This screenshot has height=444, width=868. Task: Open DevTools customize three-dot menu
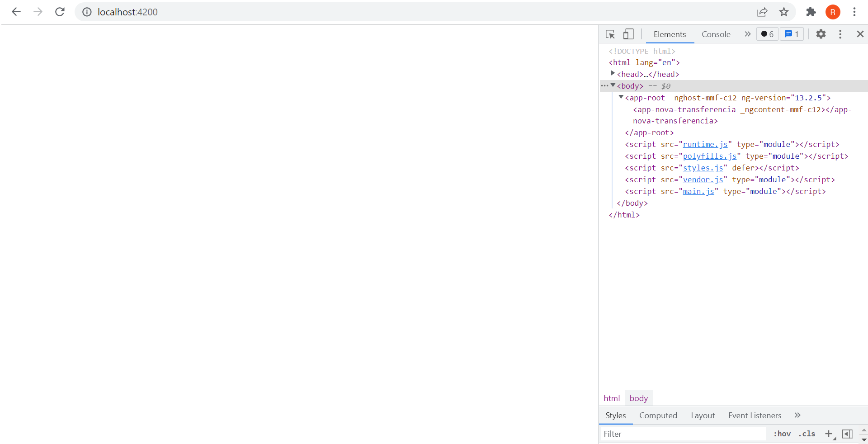pyautogui.click(x=840, y=34)
